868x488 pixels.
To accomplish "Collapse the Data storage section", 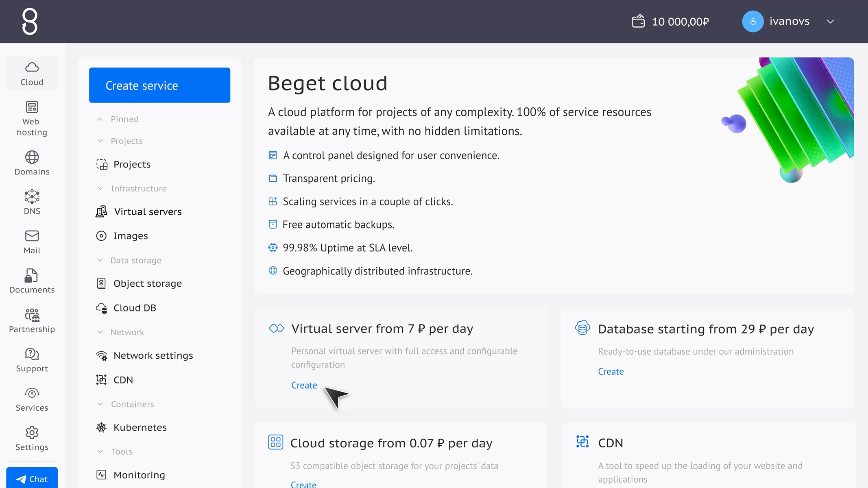I will pyautogui.click(x=100, y=260).
